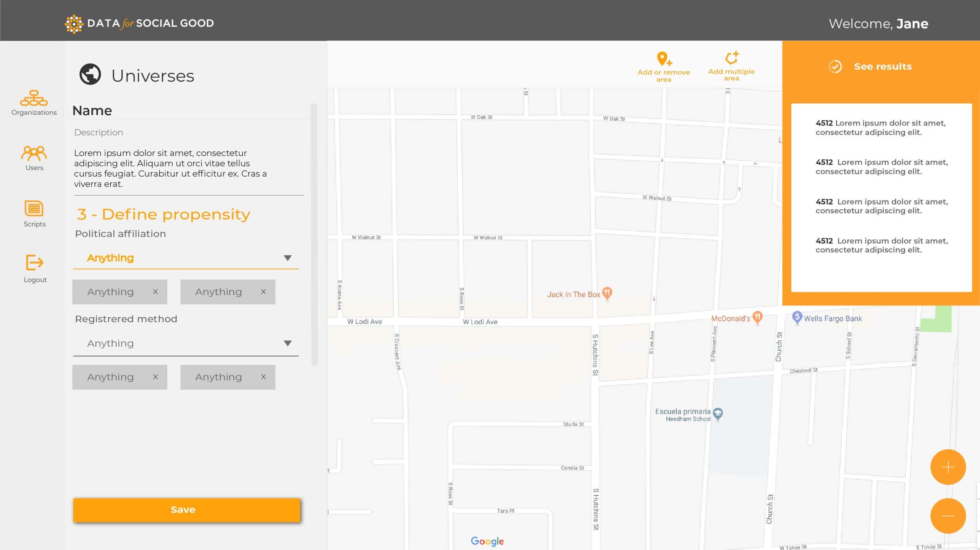Expand the Political affiliation dropdown
Screen dimensions: 980x550
coord(287,258)
